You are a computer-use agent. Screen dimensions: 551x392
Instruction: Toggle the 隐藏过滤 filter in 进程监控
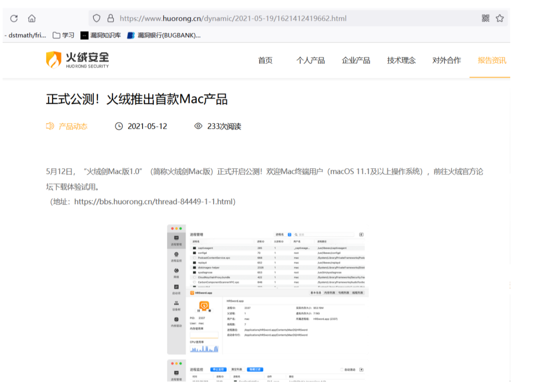(255, 369)
